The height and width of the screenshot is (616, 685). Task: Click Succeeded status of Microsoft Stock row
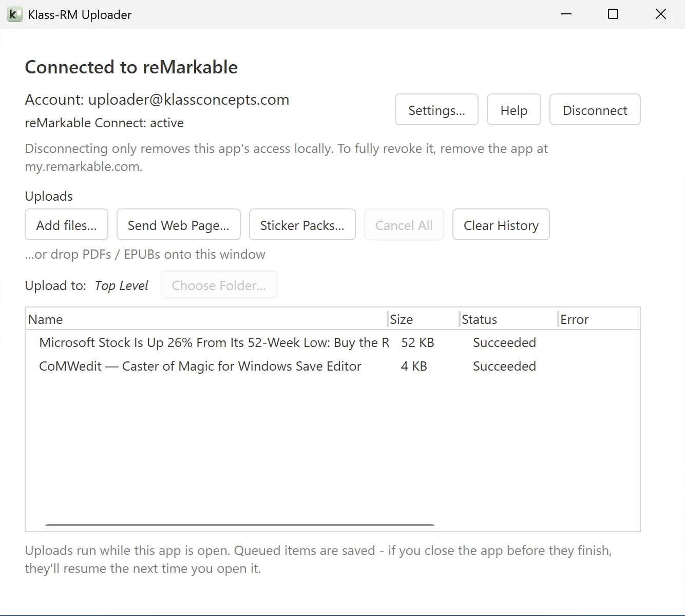[x=504, y=342]
